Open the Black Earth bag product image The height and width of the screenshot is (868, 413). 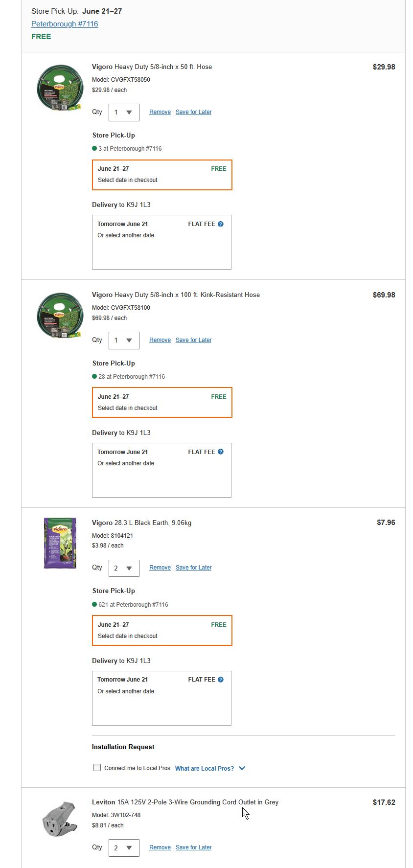(60, 543)
